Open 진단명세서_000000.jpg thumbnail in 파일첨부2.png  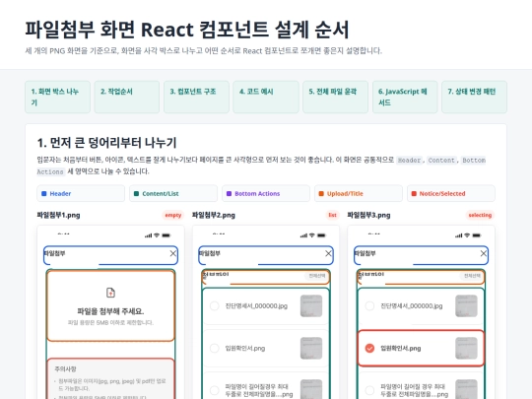(x=311, y=306)
